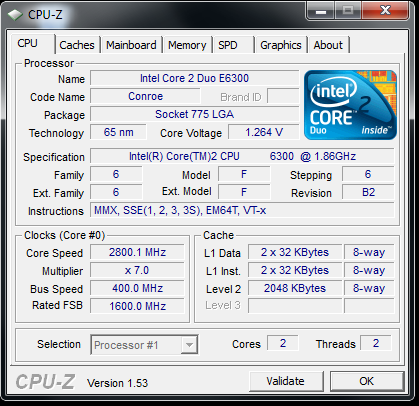Select the CPU tab
Screen dimensions: 419x406
pyautogui.click(x=31, y=44)
